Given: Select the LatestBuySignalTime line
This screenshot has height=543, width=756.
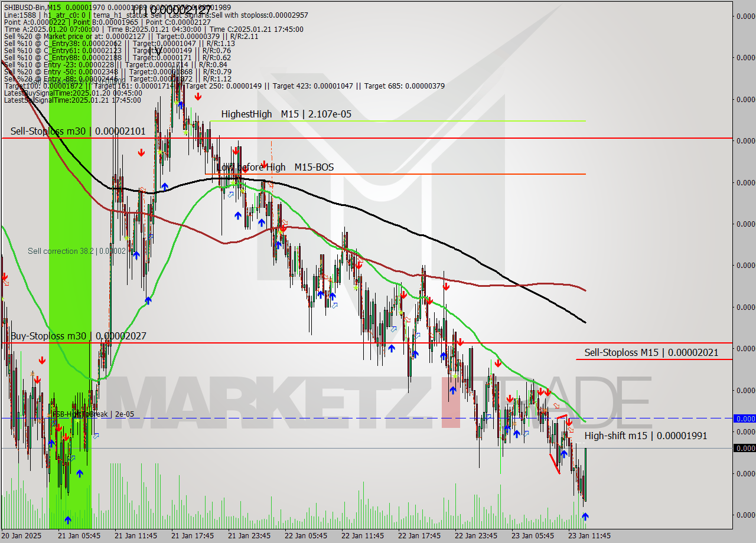Looking at the screenshot, I should (x=73, y=93).
